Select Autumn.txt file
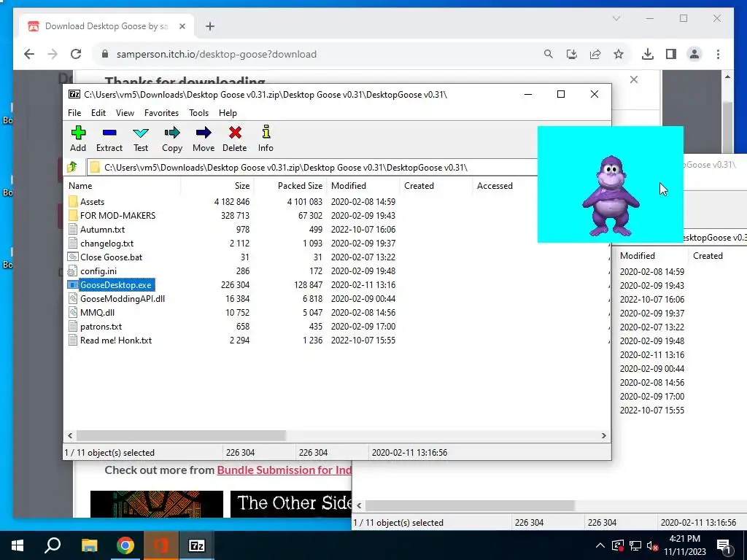Viewport: 747px width, 560px height. pyautogui.click(x=102, y=230)
